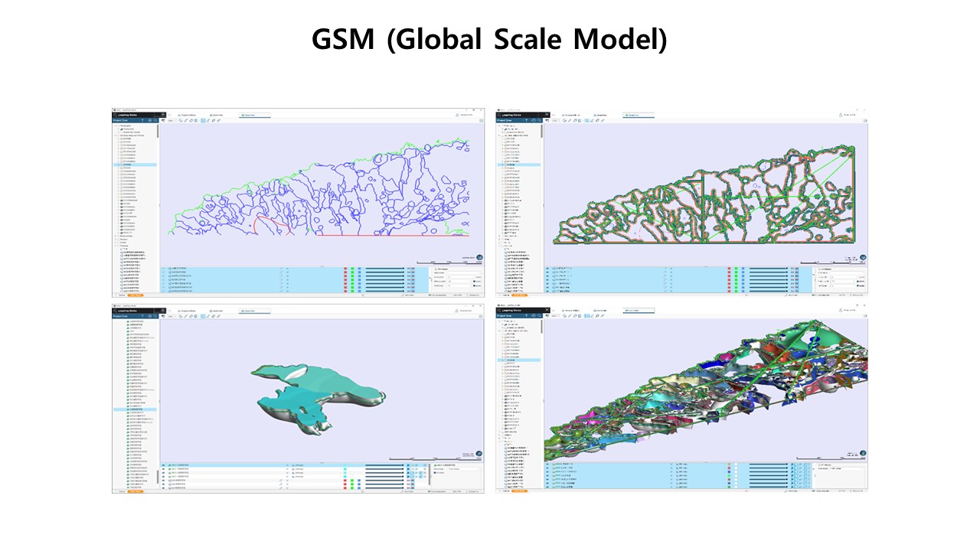Screen dimensions: 980x551
Task: Click Project Tree search icon in teal surface window
Action: point(155,315)
